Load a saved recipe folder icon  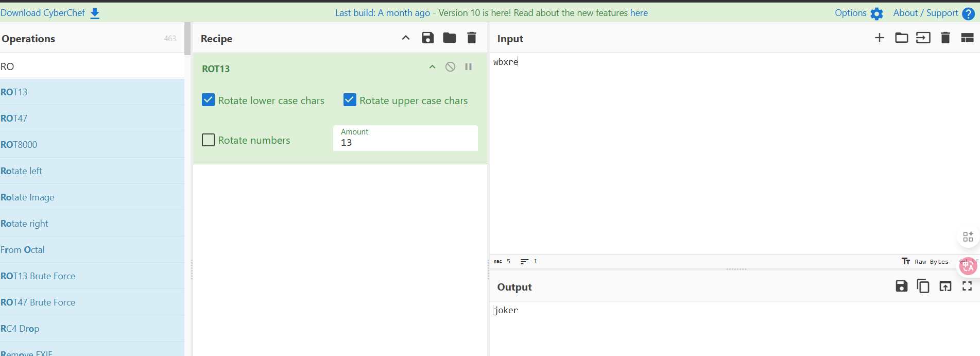click(x=449, y=38)
